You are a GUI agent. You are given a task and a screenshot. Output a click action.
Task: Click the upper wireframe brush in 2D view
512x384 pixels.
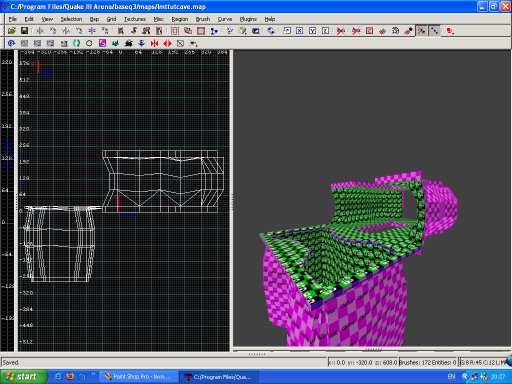click(x=163, y=181)
